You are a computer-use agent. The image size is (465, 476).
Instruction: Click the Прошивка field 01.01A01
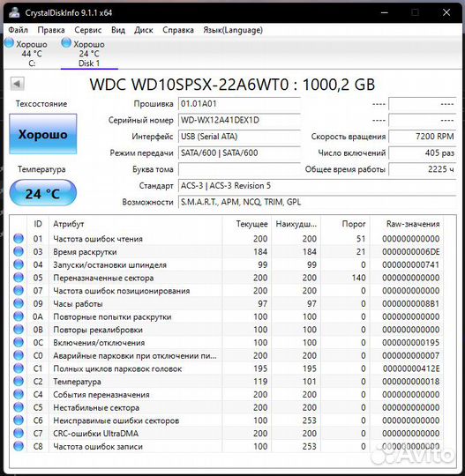point(239,104)
